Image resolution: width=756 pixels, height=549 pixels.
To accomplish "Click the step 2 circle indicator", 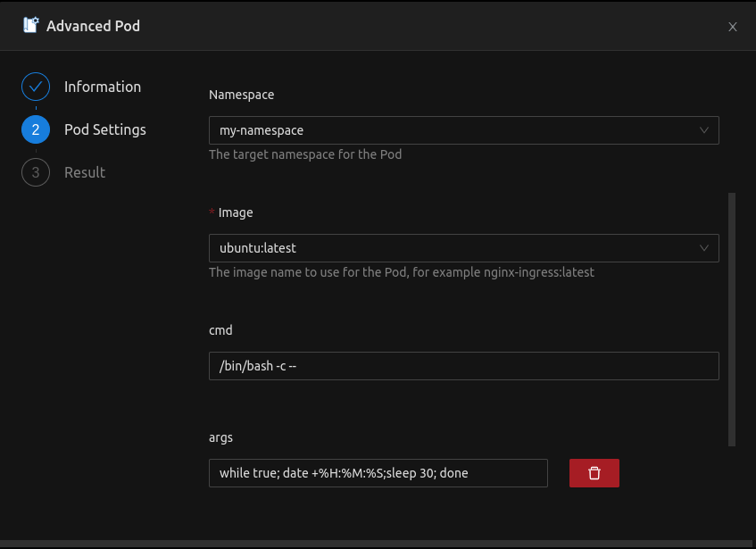I will pyautogui.click(x=36, y=129).
